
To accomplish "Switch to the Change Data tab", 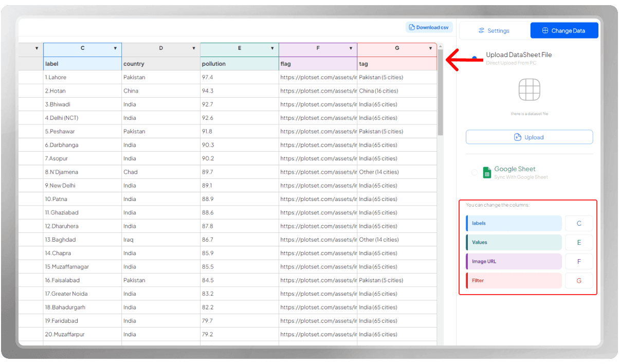I will point(565,31).
